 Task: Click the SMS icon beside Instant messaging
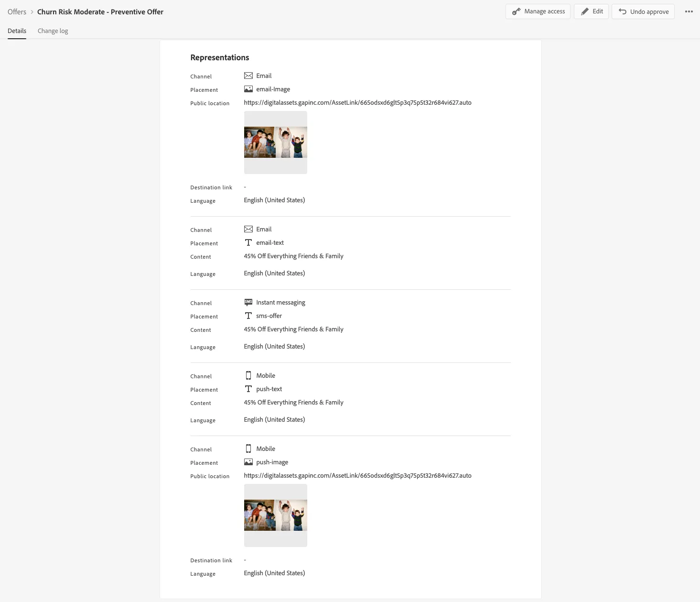click(248, 302)
